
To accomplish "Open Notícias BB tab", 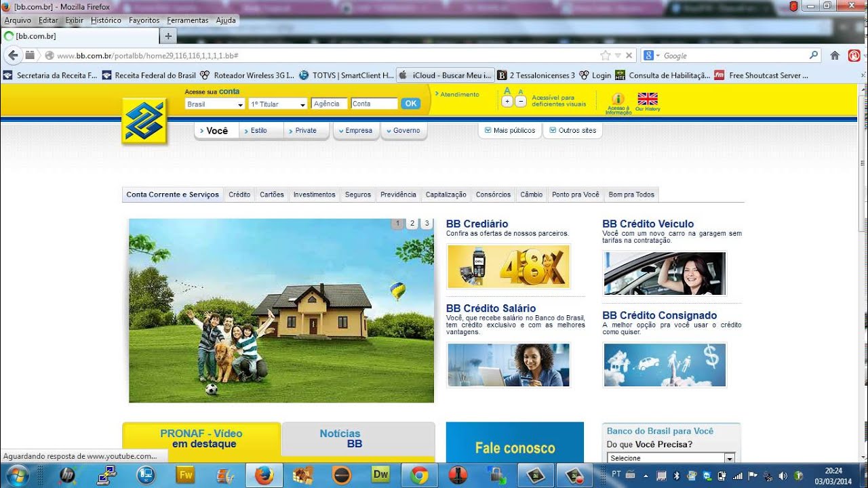I will click(x=358, y=439).
